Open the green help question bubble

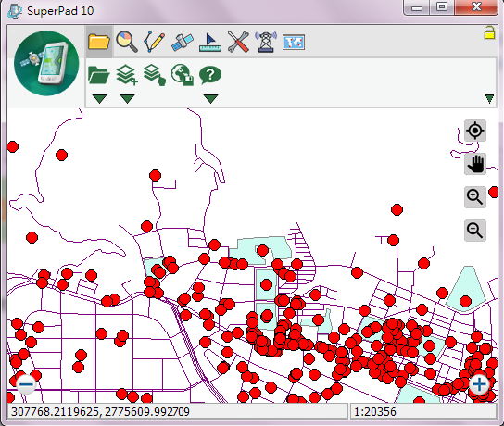pos(210,75)
